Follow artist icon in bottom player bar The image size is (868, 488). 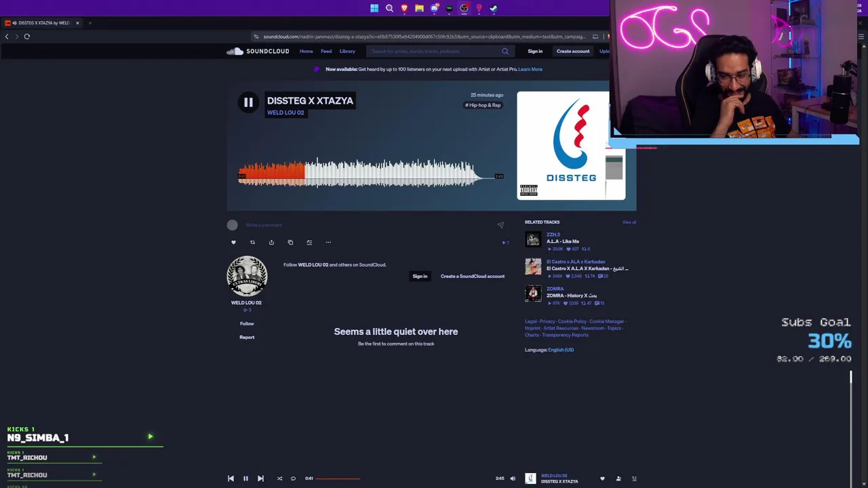coord(618,479)
